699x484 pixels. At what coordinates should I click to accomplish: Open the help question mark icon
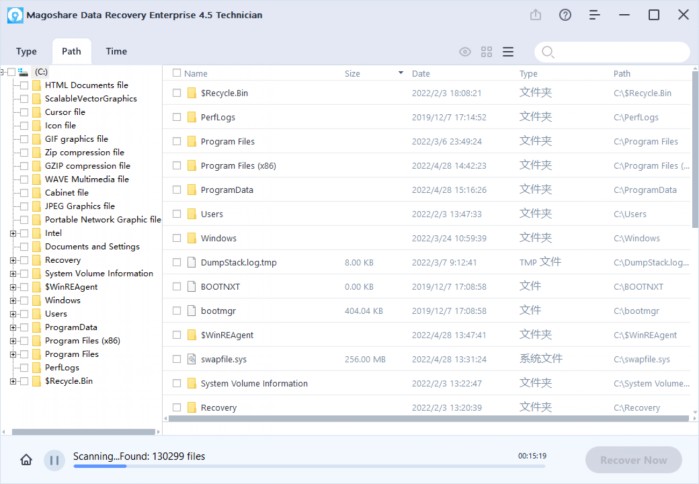pos(565,15)
